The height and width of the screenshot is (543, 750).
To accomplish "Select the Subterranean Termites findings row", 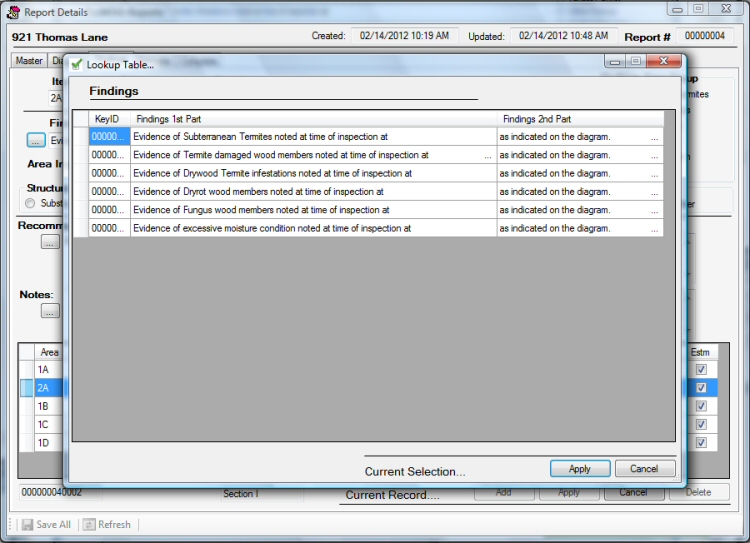I will point(368,137).
